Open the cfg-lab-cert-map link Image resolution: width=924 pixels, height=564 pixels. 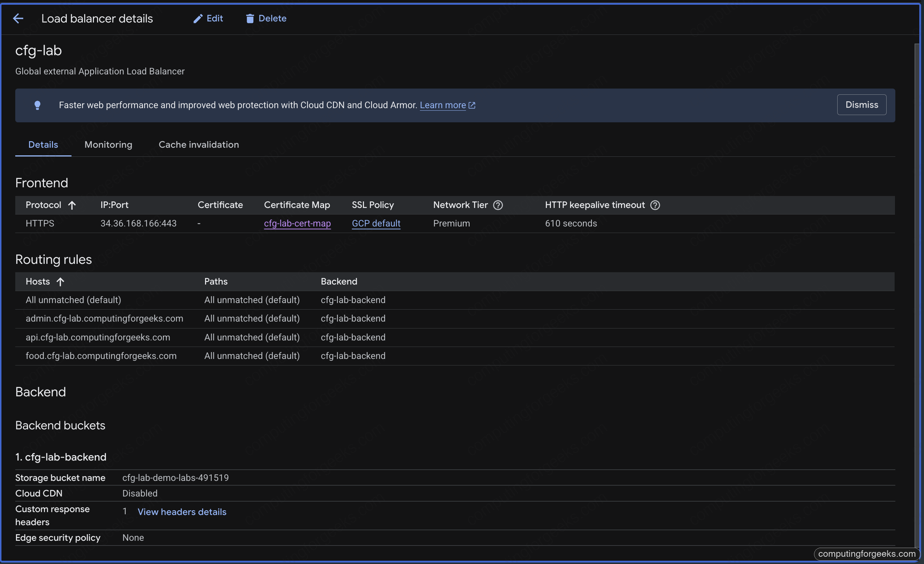297,224
